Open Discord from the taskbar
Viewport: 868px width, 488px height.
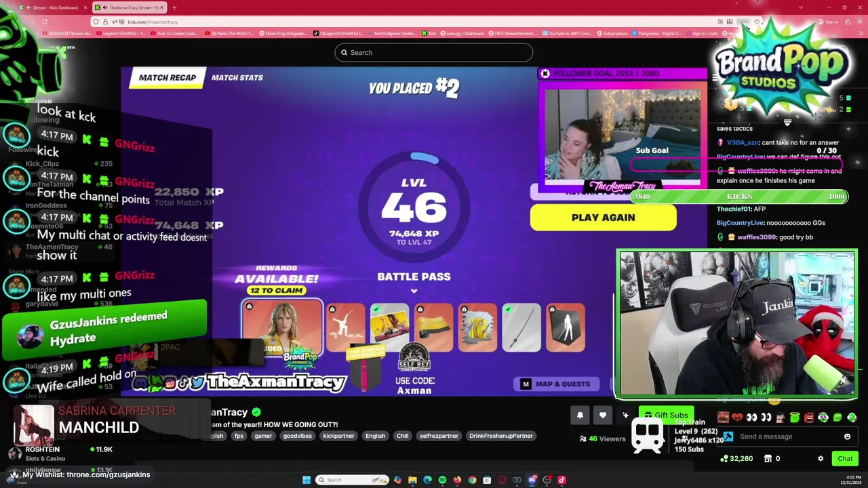[532, 480]
